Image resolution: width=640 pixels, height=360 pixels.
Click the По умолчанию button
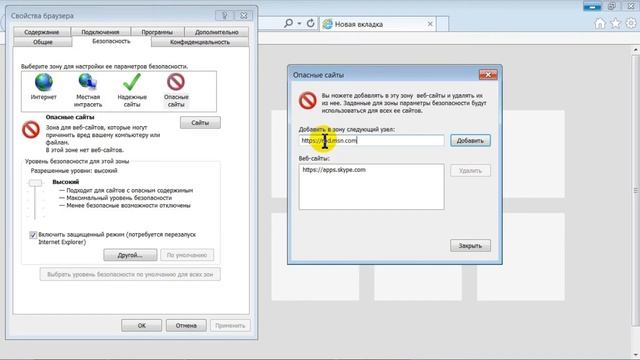click(x=187, y=255)
